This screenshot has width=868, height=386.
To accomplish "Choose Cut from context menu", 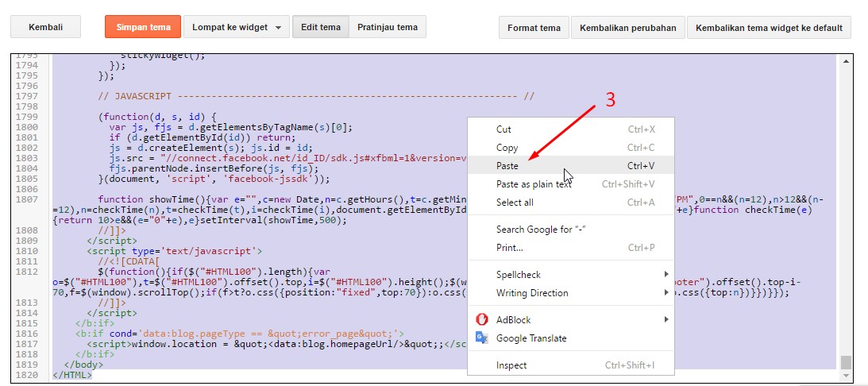I will click(x=571, y=129).
